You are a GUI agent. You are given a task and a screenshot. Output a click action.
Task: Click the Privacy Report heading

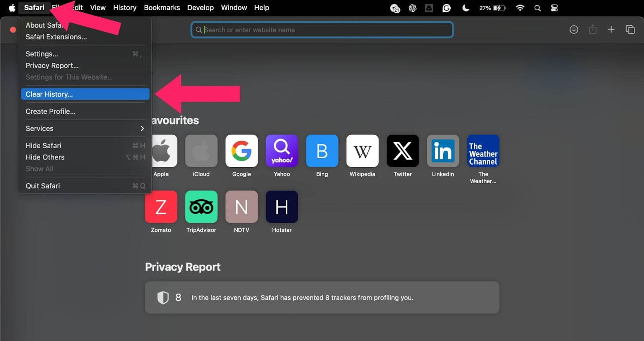[x=183, y=267]
